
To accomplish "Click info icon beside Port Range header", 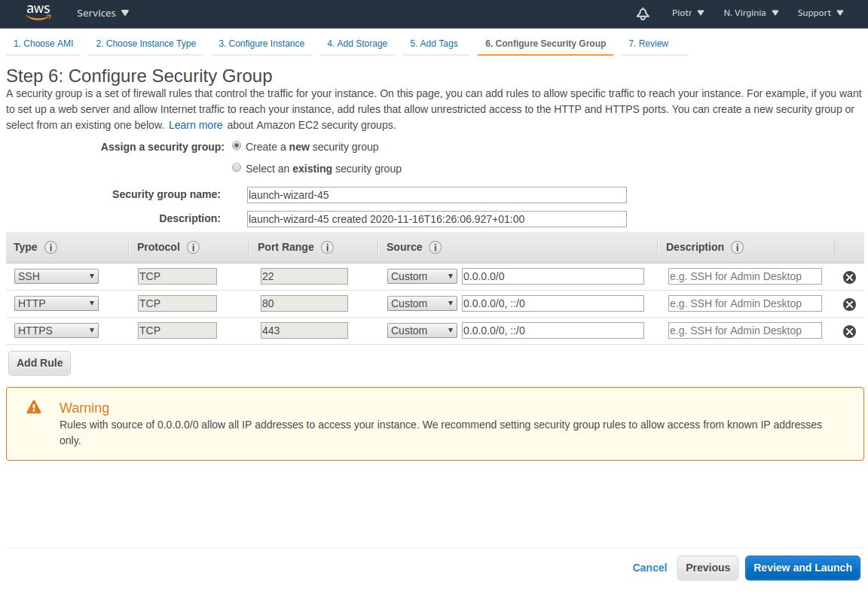I will (x=327, y=247).
